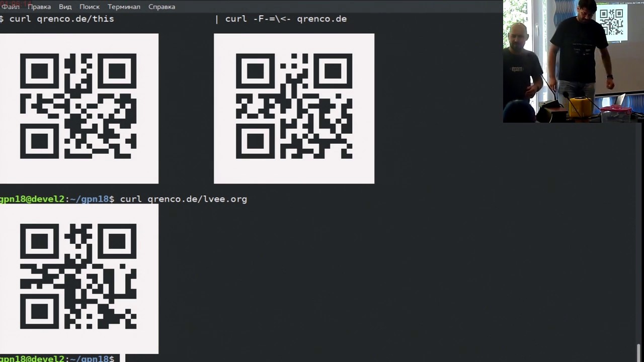Open the Вид menu
The height and width of the screenshot is (362, 644).
65,7
